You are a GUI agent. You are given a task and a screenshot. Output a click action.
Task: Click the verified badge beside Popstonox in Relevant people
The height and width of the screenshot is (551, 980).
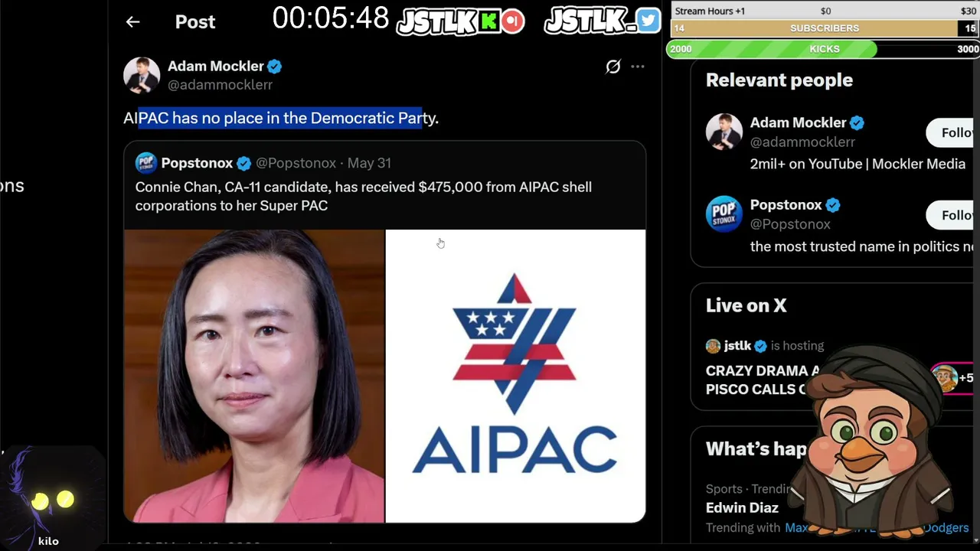click(x=833, y=205)
